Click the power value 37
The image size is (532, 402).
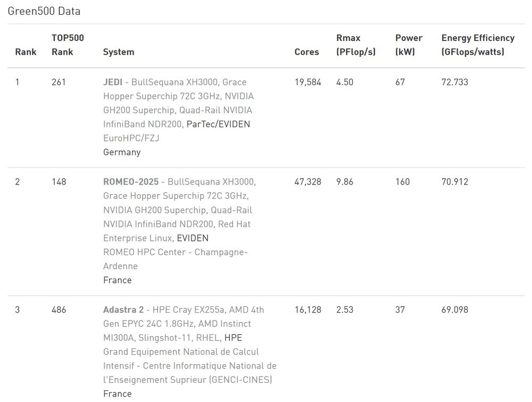point(400,309)
